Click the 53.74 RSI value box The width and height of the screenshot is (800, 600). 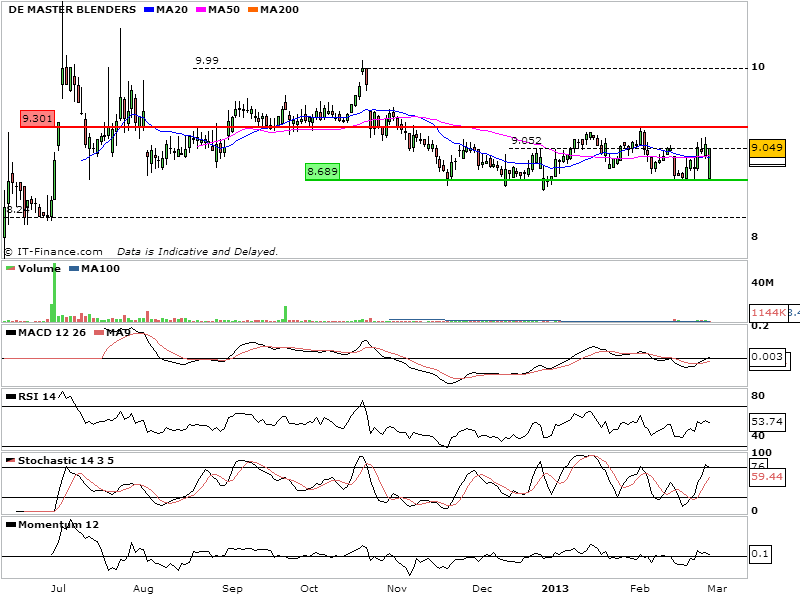click(767, 421)
